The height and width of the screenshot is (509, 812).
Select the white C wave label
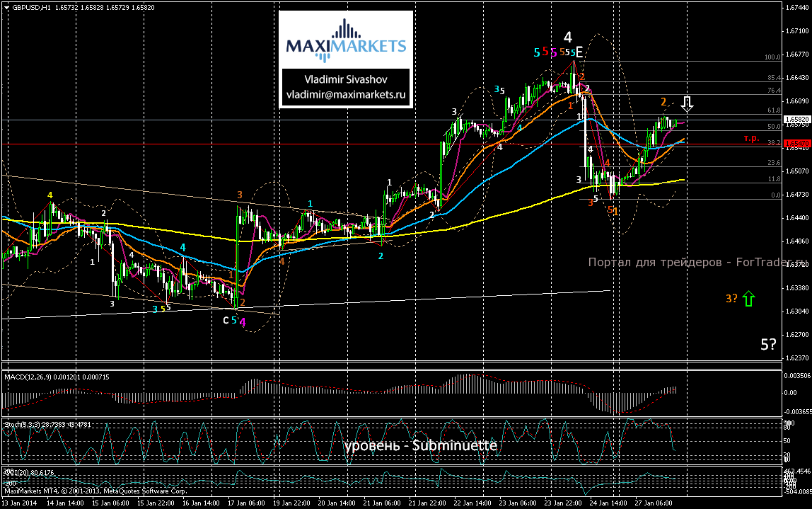click(x=226, y=320)
